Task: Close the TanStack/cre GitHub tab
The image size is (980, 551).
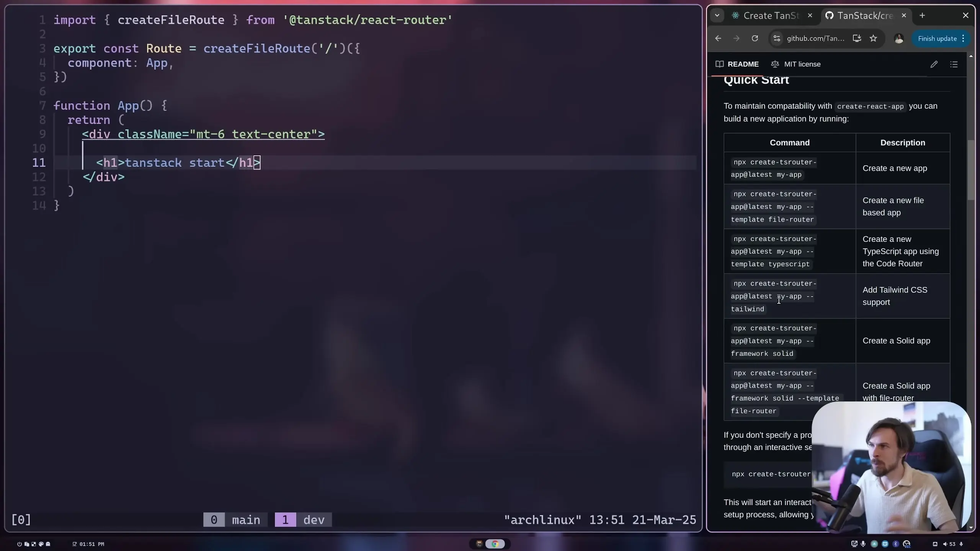Action: (x=904, y=15)
